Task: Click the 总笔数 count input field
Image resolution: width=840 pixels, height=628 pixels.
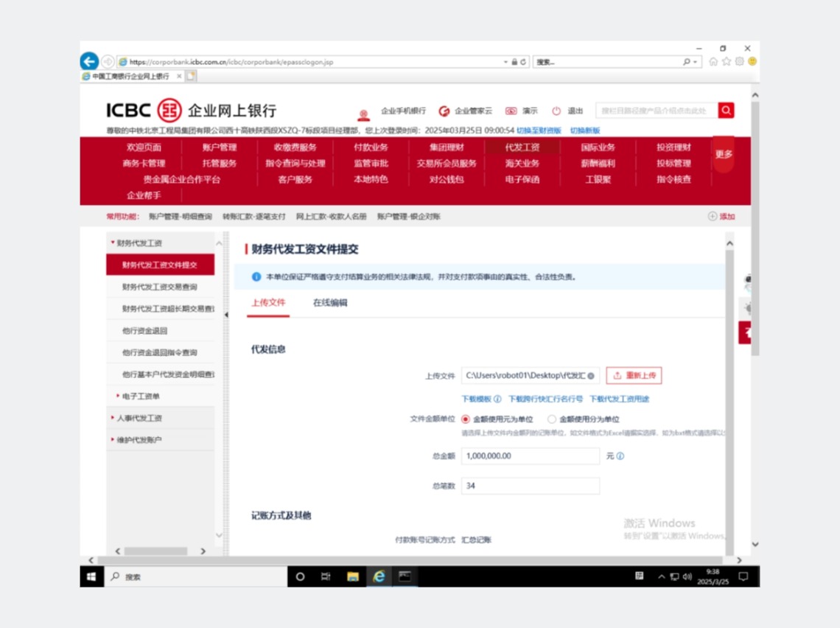Action: point(531,486)
